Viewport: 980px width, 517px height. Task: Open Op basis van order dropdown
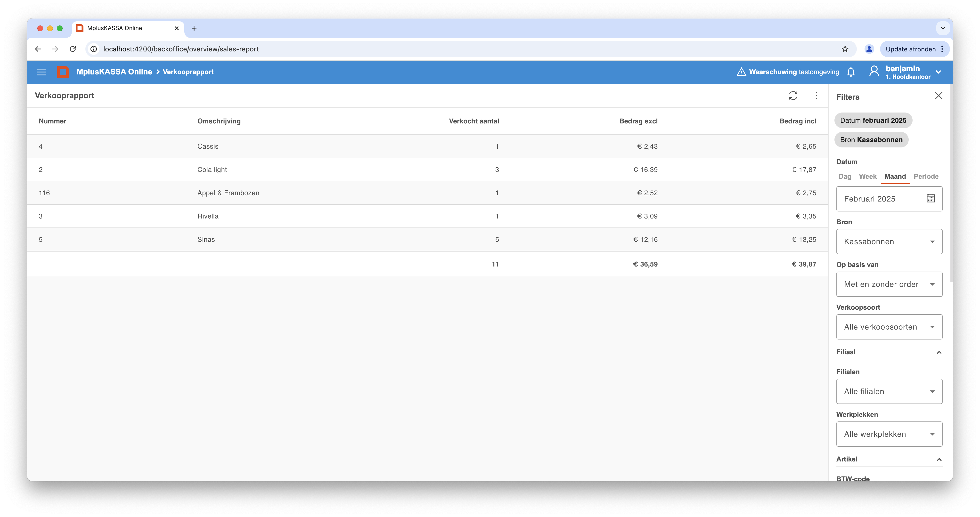click(889, 284)
